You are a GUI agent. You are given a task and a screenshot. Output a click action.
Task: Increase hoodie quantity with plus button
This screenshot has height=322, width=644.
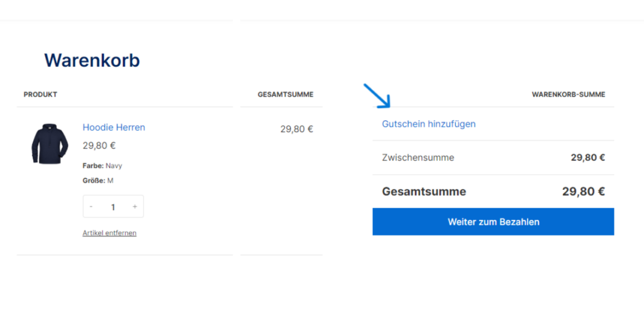(x=135, y=206)
